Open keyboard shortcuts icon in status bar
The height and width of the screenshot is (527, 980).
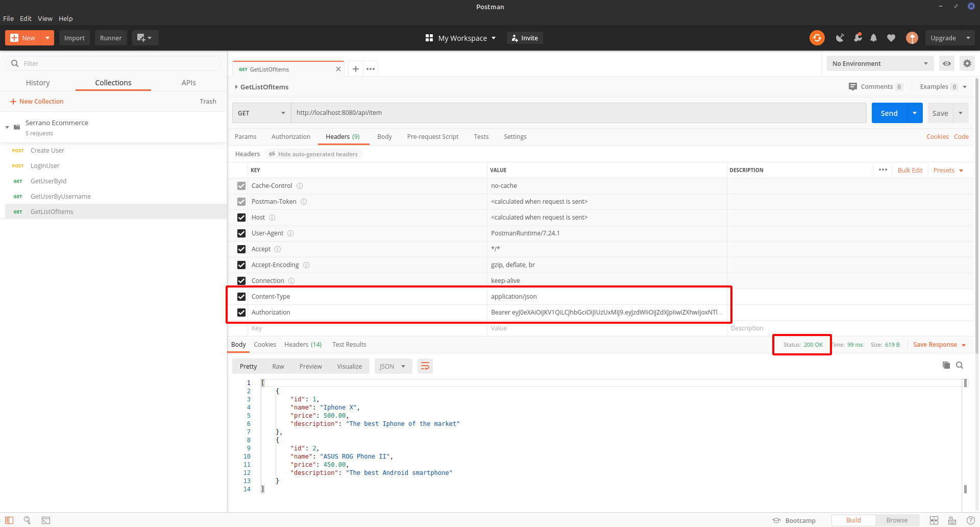pos(952,520)
